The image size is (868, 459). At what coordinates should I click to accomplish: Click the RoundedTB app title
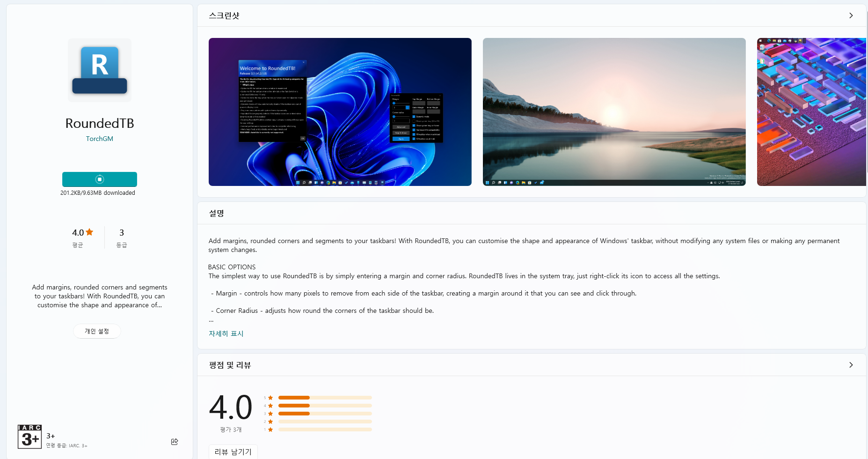(100, 123)
